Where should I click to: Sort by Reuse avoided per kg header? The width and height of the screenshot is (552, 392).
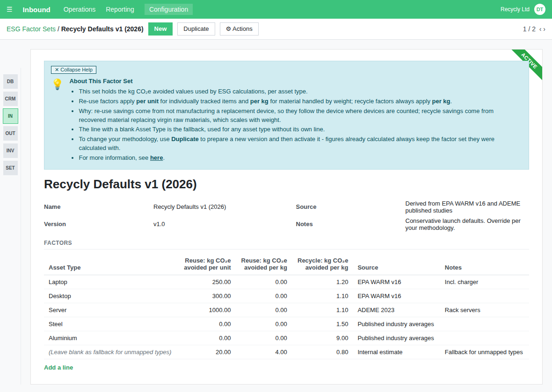264,264
